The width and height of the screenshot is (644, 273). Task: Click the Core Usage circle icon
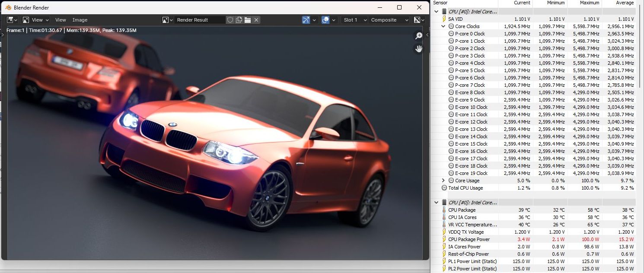click(451, 181)
